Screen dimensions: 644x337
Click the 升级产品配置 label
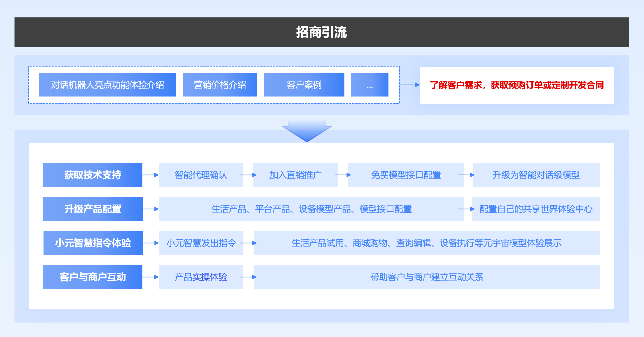coord(93,209)
